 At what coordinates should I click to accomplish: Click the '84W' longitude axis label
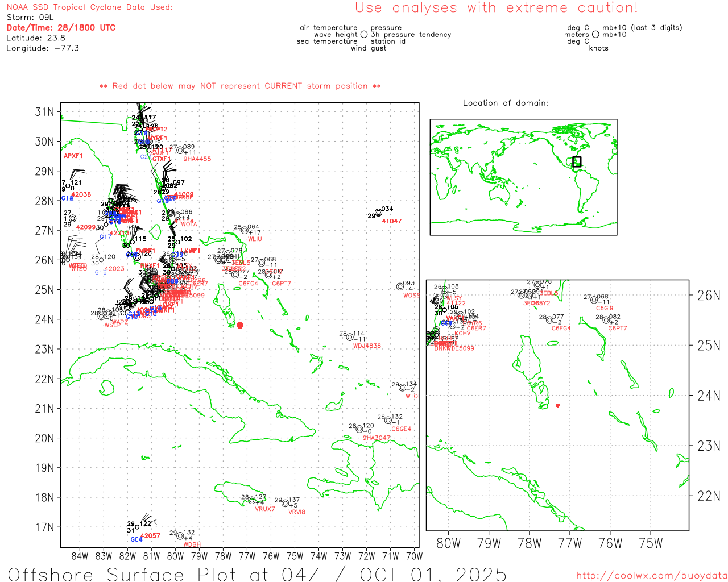[x=80, y=556]
